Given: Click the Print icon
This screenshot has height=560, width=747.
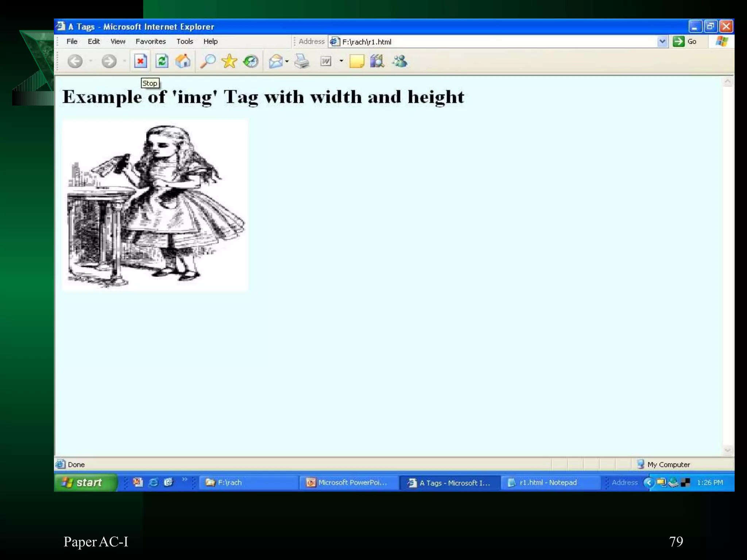Looking at the screenshot, I should (302, 61).
